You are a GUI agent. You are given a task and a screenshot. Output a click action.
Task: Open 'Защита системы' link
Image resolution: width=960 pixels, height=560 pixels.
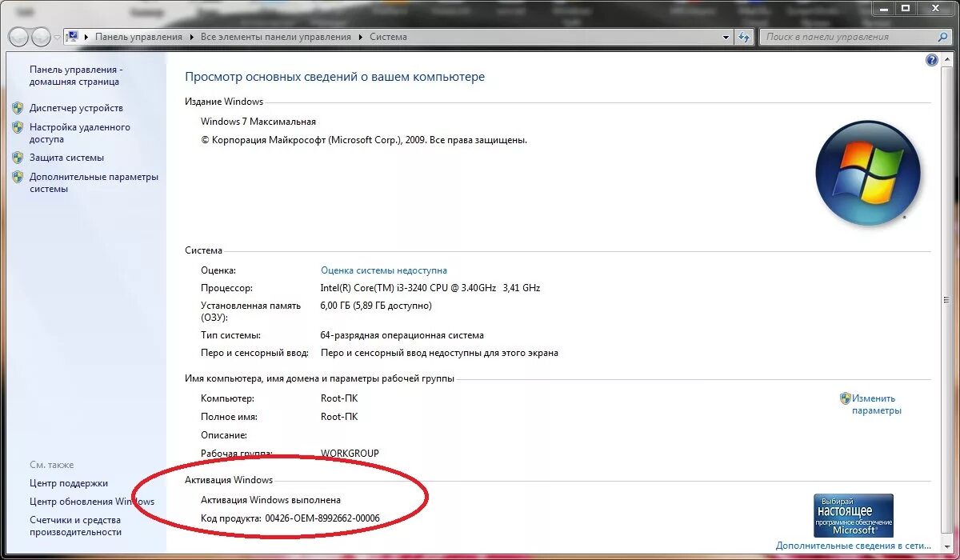66,158
